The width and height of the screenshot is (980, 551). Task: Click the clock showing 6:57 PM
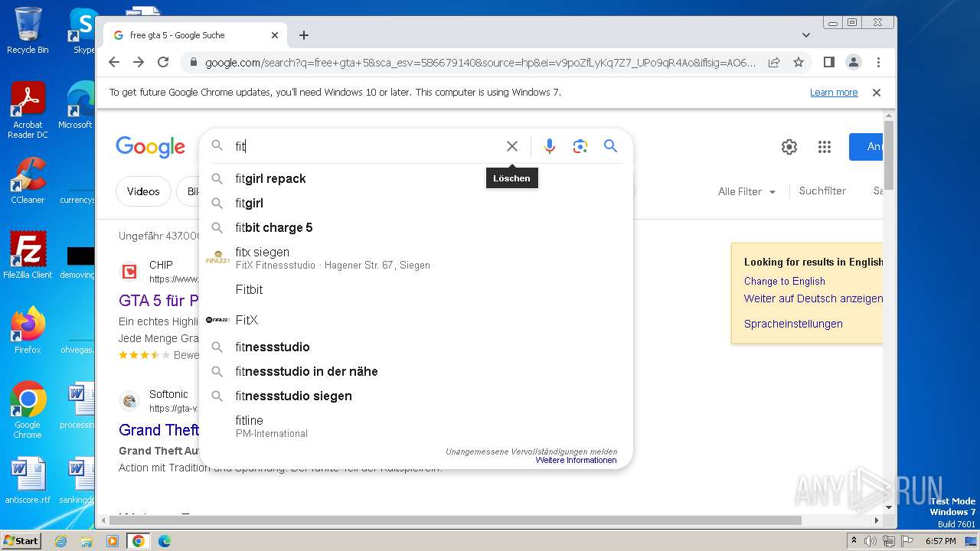[x=941, y=541]
